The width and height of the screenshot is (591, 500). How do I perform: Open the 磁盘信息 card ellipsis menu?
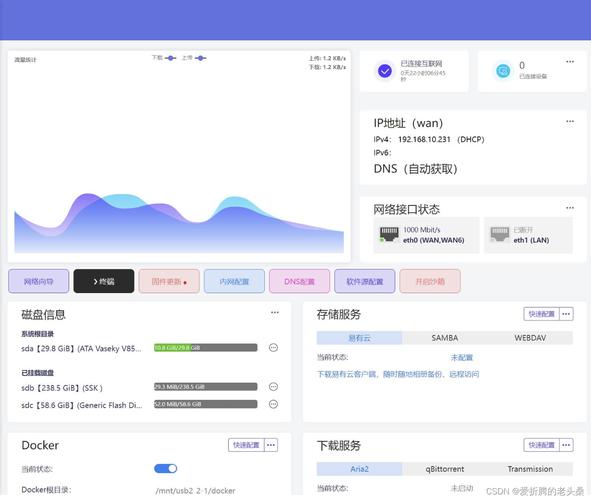pos(275,312)
